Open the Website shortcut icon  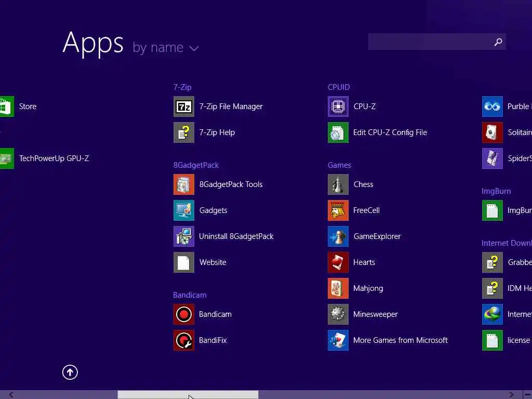click(184, 262)
